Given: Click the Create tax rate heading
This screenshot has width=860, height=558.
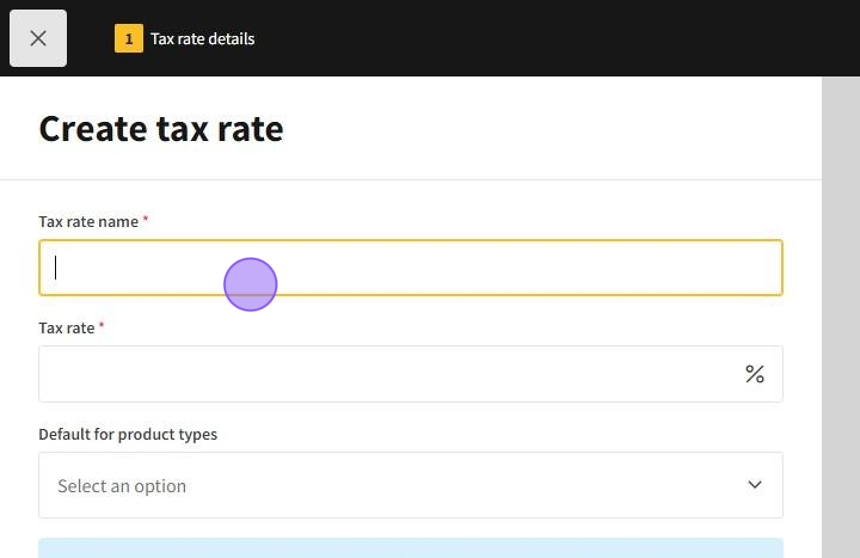Looking at the screenshot, I should click(161, 129).
